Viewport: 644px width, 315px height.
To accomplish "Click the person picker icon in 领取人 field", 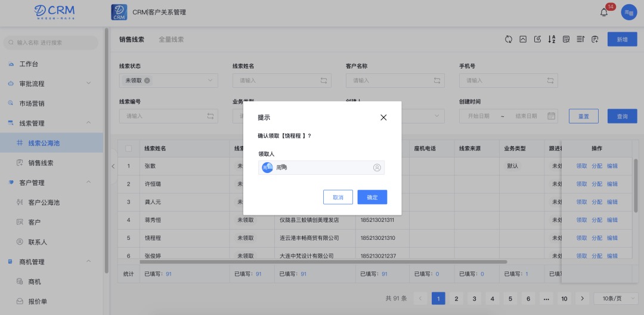I will tap(377, 168).
